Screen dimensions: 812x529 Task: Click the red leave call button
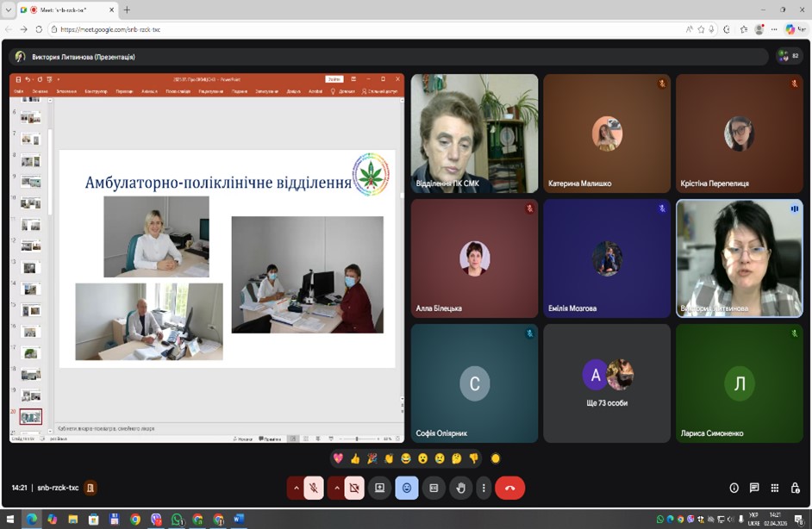(x=509, y=488)
